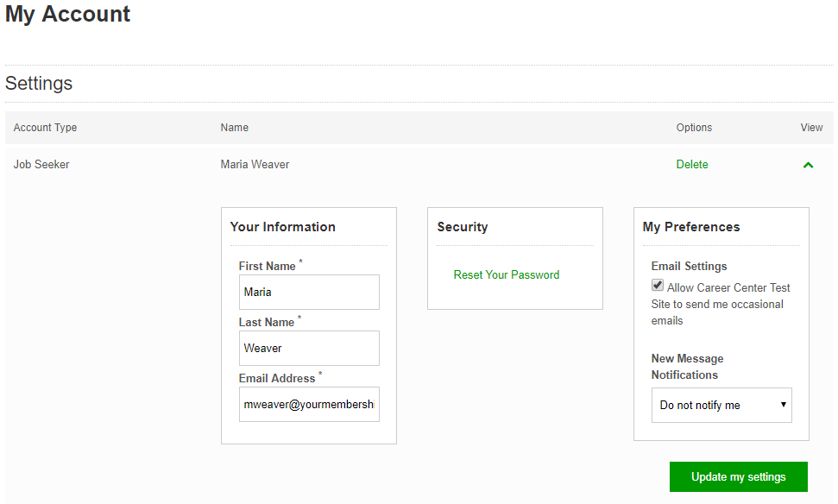Click inside the First Name field
Image resolution: width=838 pixels, height=504 pixels.
click(x=308, y=292)
